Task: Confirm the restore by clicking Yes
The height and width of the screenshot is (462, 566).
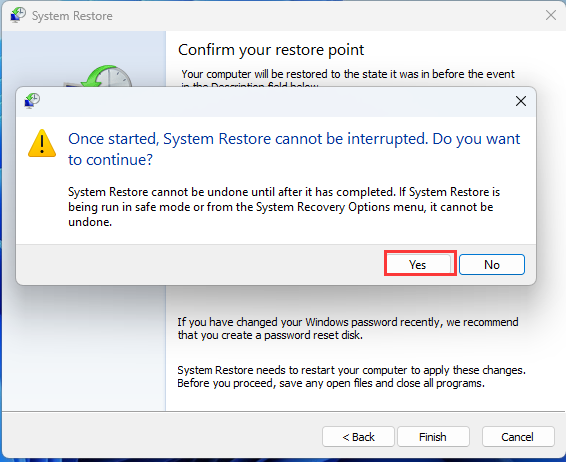Action: pyautogui.click(x=420, y=264)
